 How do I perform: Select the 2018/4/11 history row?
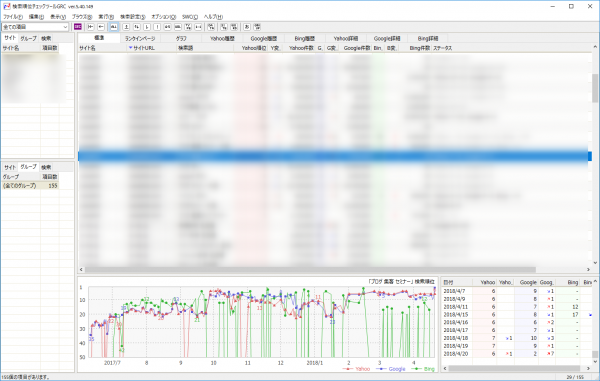coord(517,307)
